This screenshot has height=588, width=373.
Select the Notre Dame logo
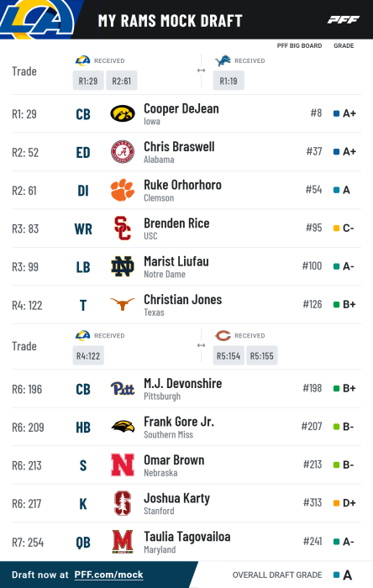tap(123, 266)
